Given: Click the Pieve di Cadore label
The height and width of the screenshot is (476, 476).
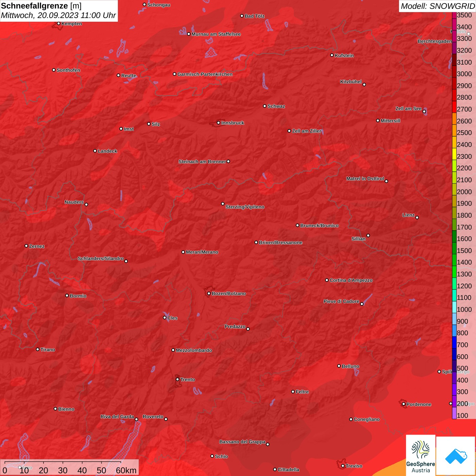Looking at the screenshot, I should (x=341, y=301).
